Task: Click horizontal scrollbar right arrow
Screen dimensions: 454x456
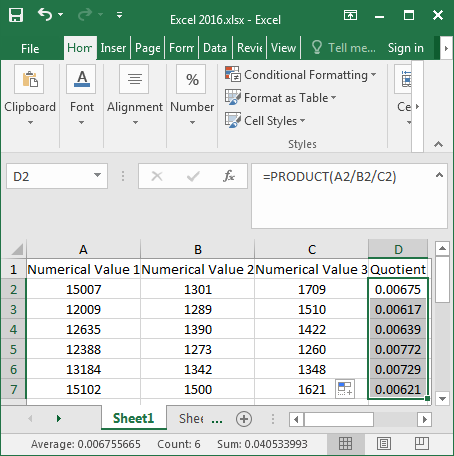Action: click(424, 419)
